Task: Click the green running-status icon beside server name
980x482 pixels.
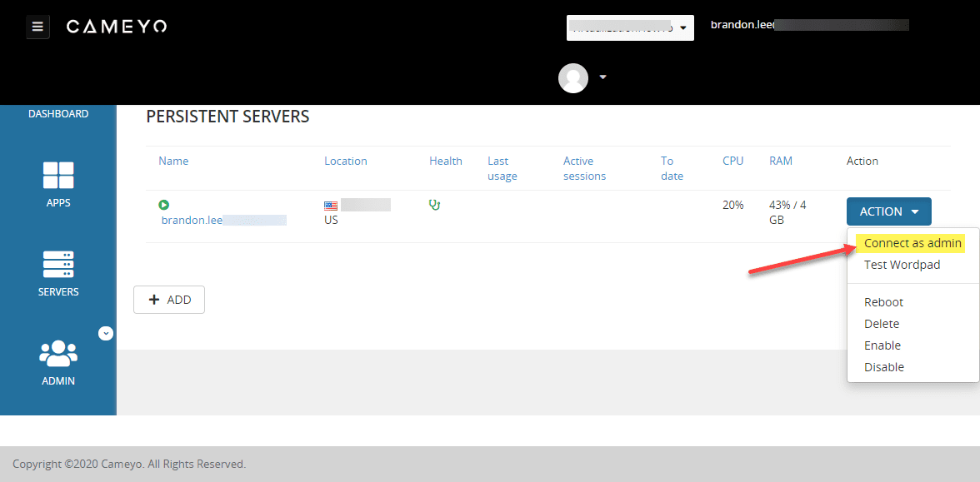Action: click(163, 204)
